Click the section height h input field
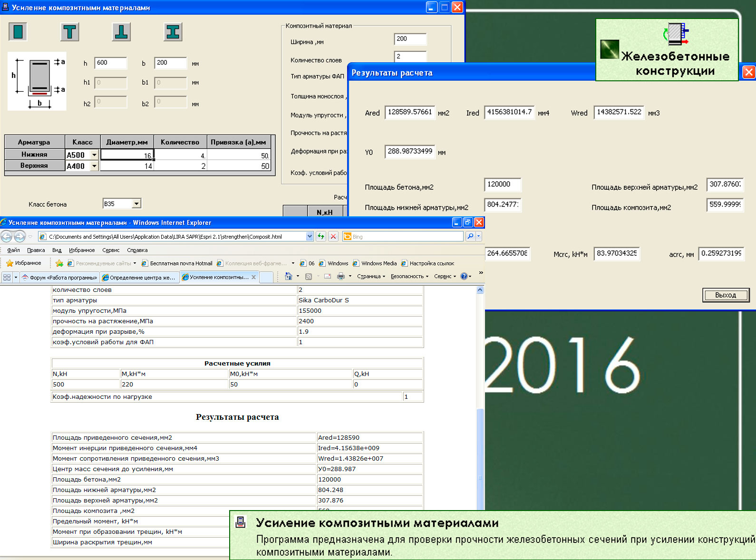This screenshot has height=560, width=756. tap(110, 63)
